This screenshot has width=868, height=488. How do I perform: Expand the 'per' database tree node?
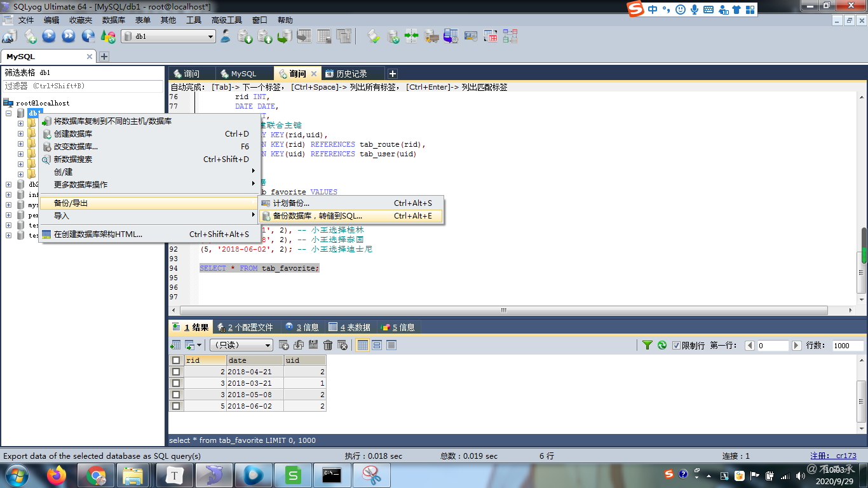pyautogui.click(x=9, y=215)
